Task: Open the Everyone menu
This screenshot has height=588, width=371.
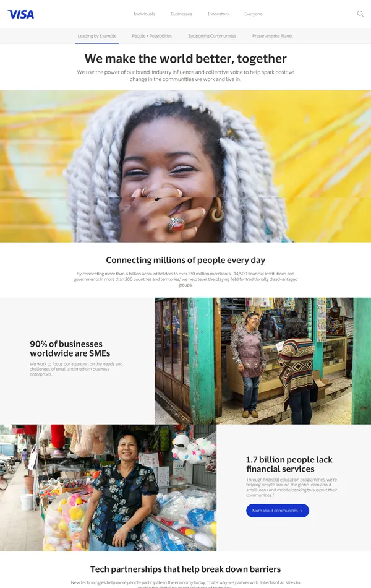Action: (x=254, y=14)
